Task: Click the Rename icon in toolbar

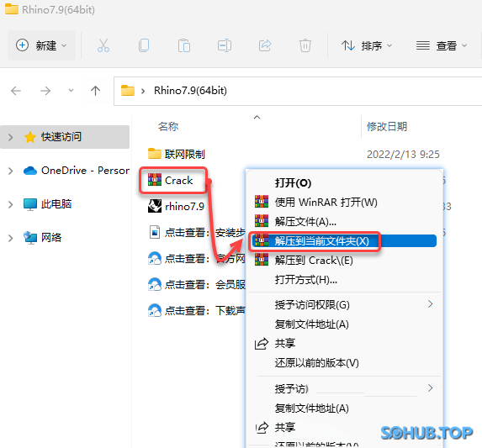Action: pyautogui.click(x=225, y=45)
